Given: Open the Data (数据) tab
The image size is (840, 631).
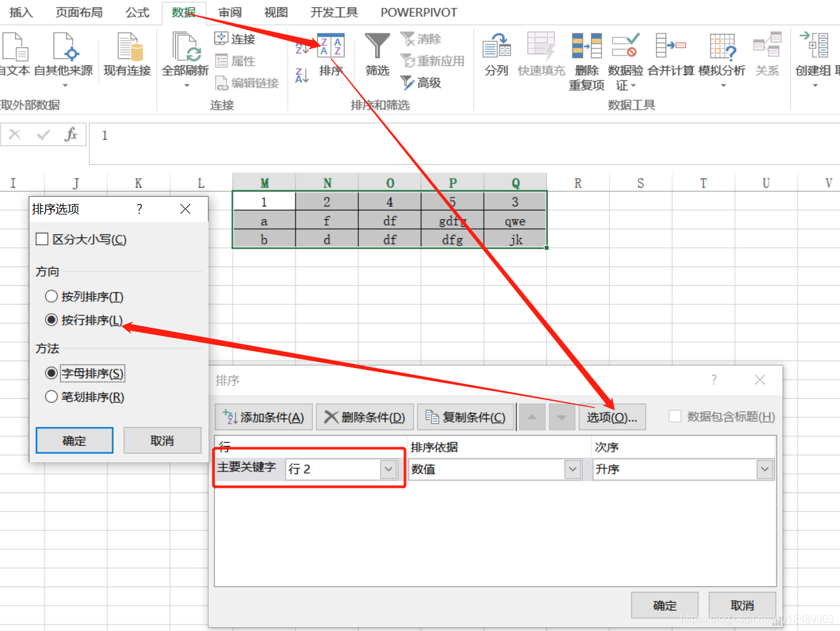Looking at the screenshot, I should [x=184, y=12].
